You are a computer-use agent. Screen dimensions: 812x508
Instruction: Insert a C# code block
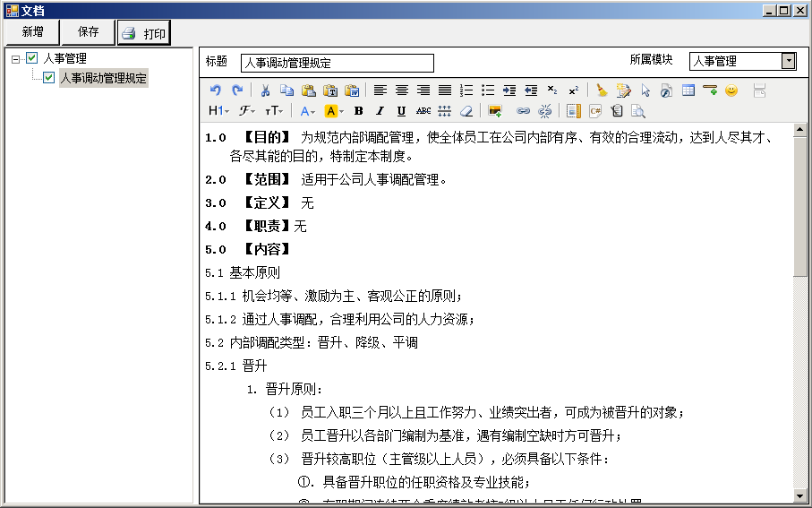(x=595, y=111)
